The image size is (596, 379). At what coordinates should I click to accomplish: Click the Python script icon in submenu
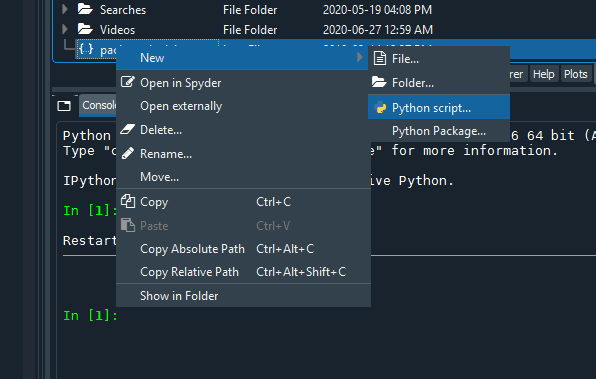(380, 108)
